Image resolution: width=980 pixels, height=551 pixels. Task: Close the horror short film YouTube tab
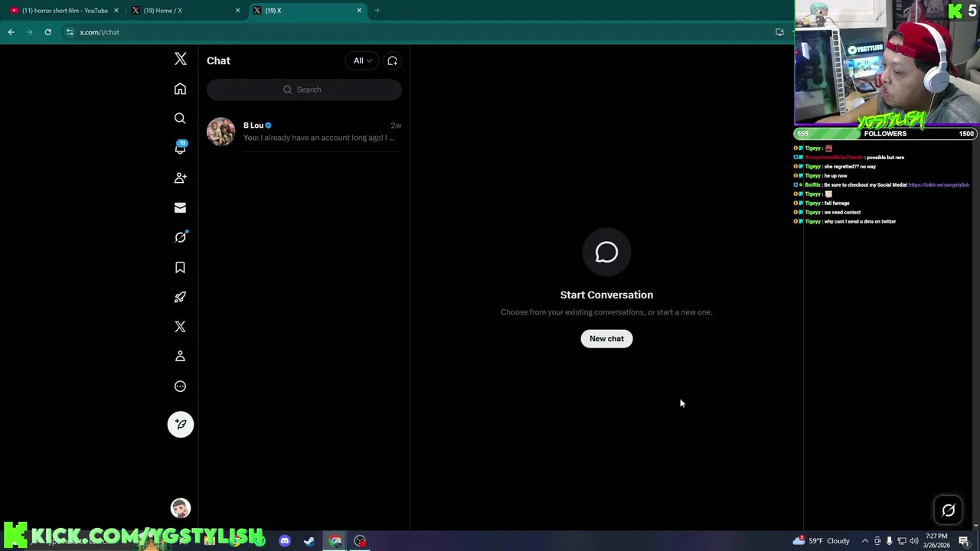coord(116,11)
